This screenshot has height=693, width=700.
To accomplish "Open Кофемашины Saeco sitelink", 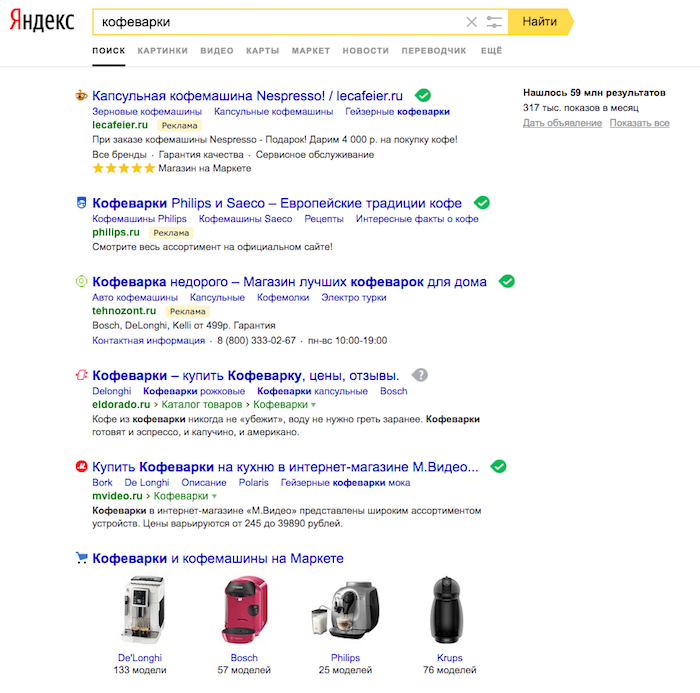I will [x=246, y=219].
